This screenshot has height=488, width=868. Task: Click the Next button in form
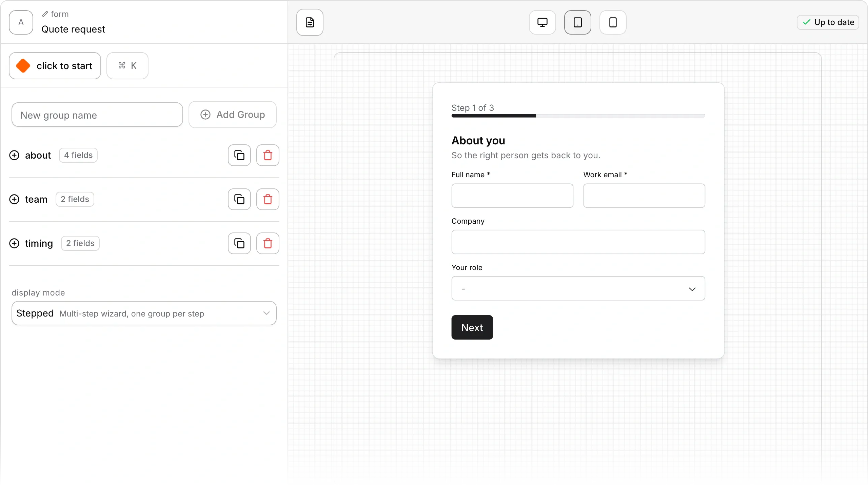(472, 327)
